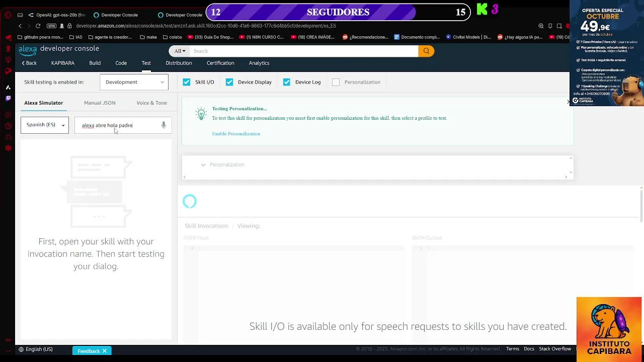This screenshot has width=644, height=362.
Task: Uncheck the Device Log checkbox
Action: point(287,82)
